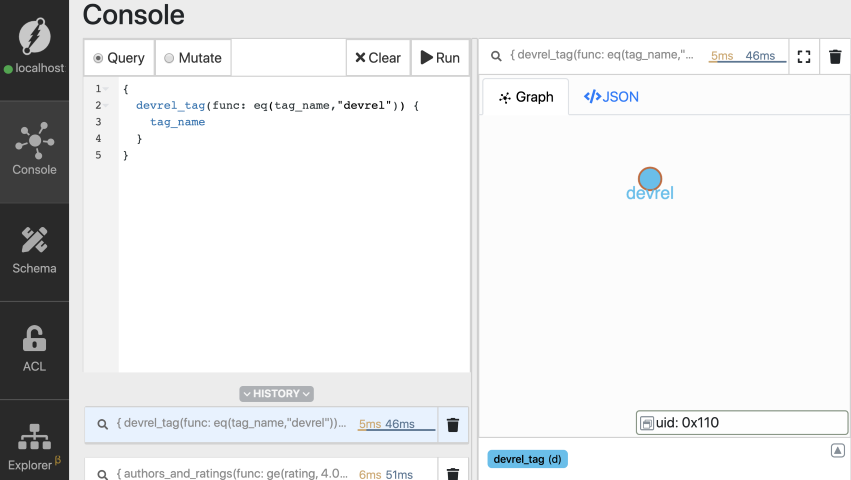Open the ACL padlock section
The height and width of the screenshot is (480, 851).
[x=34, y=348]
